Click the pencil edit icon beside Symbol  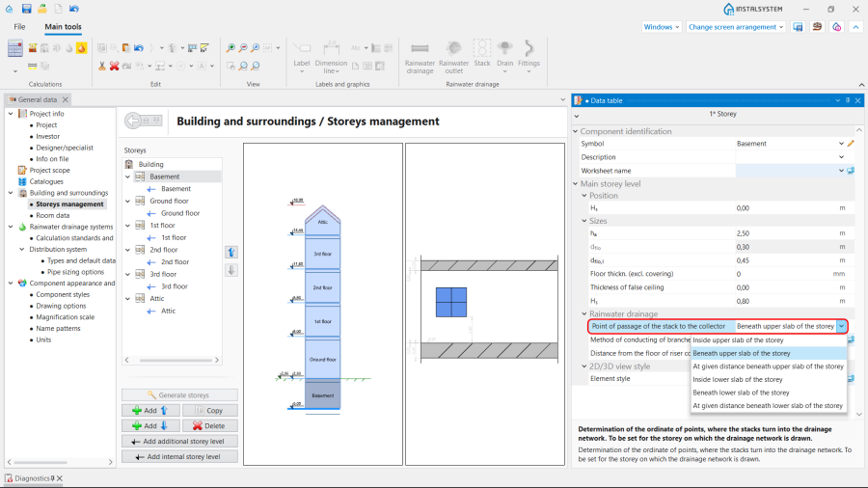(851, 144)
